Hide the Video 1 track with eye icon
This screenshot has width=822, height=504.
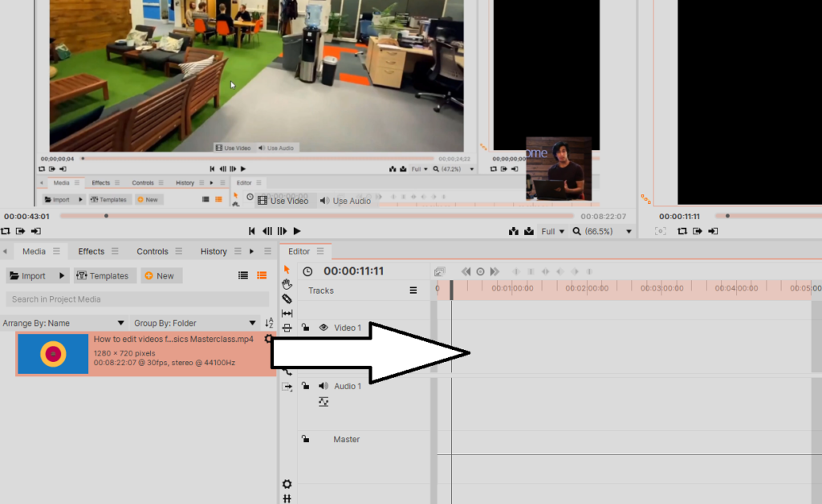pyautogui.click(x=324, y=327)
